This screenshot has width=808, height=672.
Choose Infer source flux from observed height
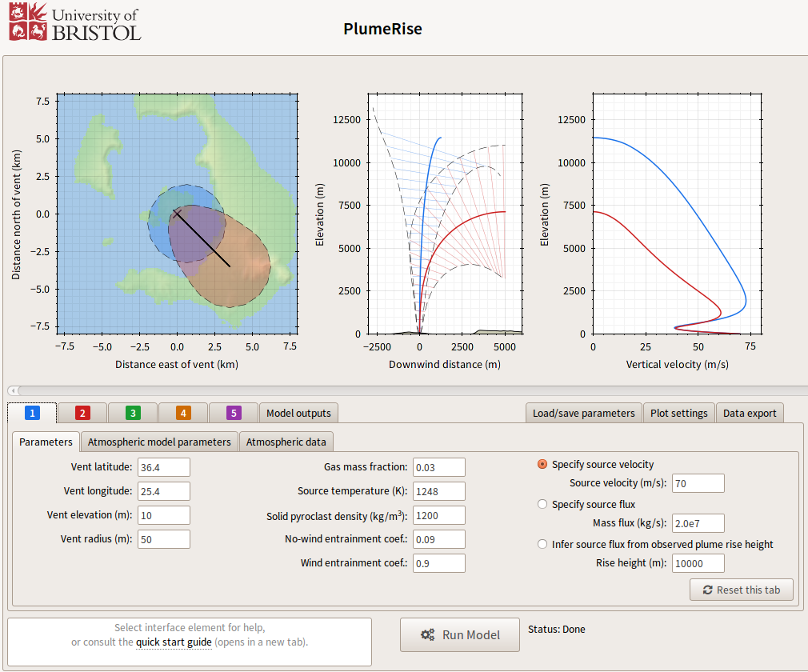coord(542,544)
